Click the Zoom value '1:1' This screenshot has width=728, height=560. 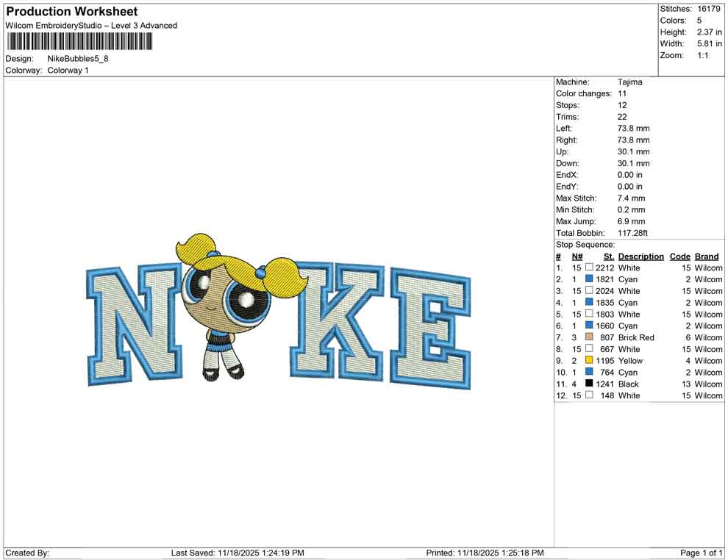pyautogui.click(x=703, y=55)
